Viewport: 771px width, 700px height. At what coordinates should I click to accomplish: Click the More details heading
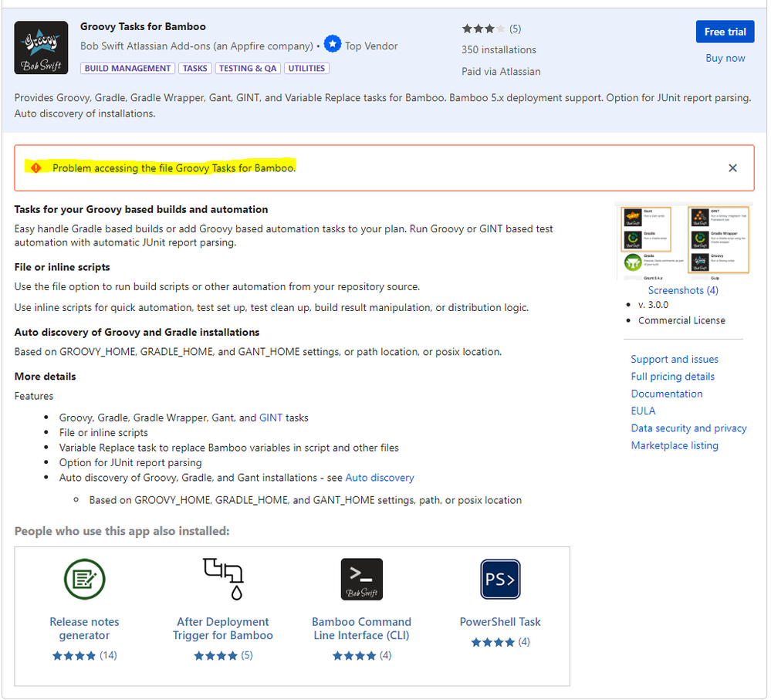46,377
